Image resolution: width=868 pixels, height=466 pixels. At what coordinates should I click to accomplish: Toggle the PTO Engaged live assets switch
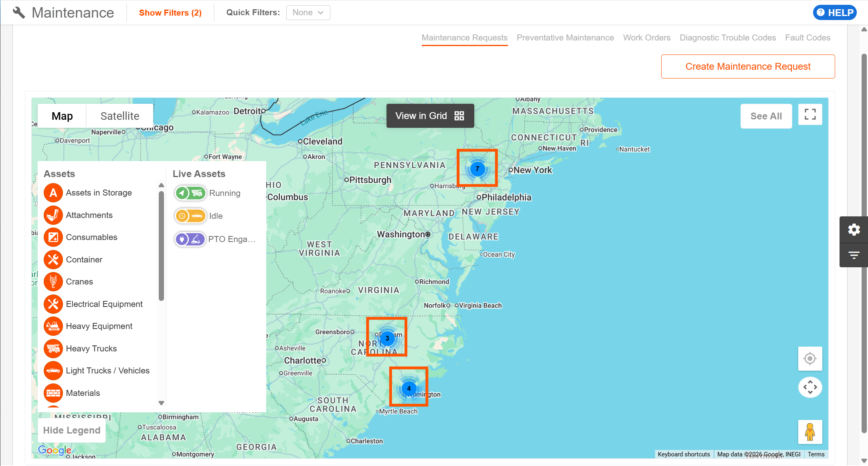190,239
